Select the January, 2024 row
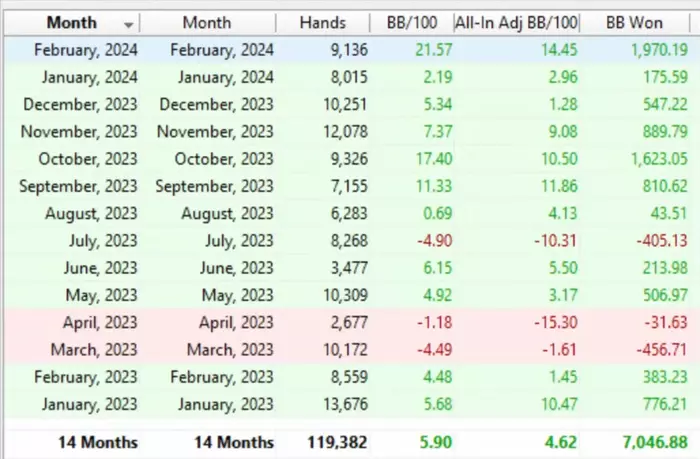The height and width of the screenshot is (459, 700). [x=352, y=77]
